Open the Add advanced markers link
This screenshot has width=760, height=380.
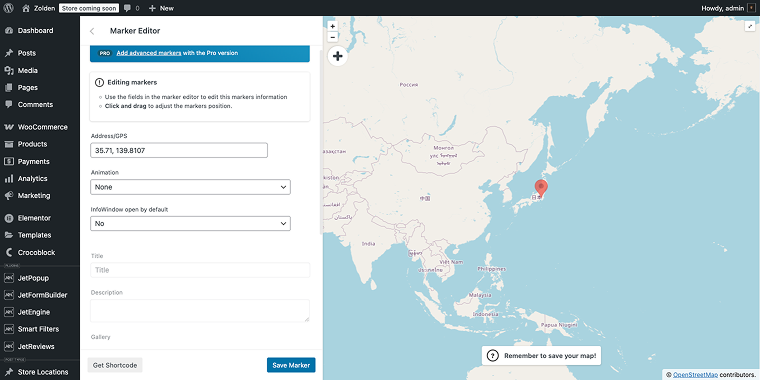click(x=149, y=53)
